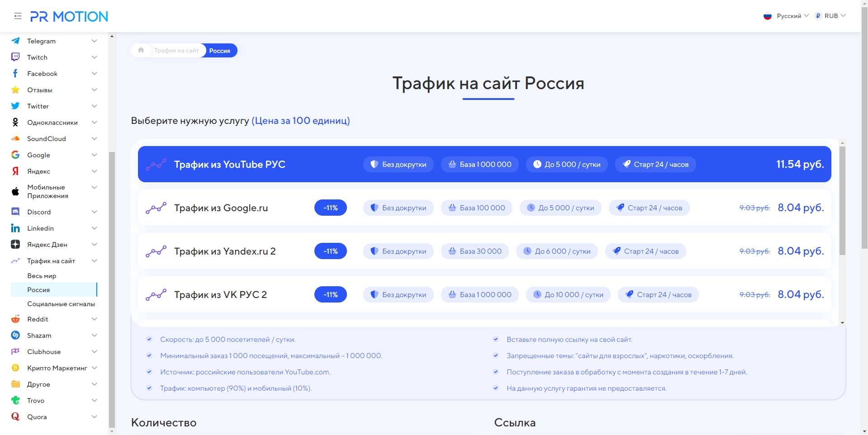Click the SoundCloud cloud icon
The height and width of the screenshot is (435, 868).
pyautogui.click(x=15, y=138)
